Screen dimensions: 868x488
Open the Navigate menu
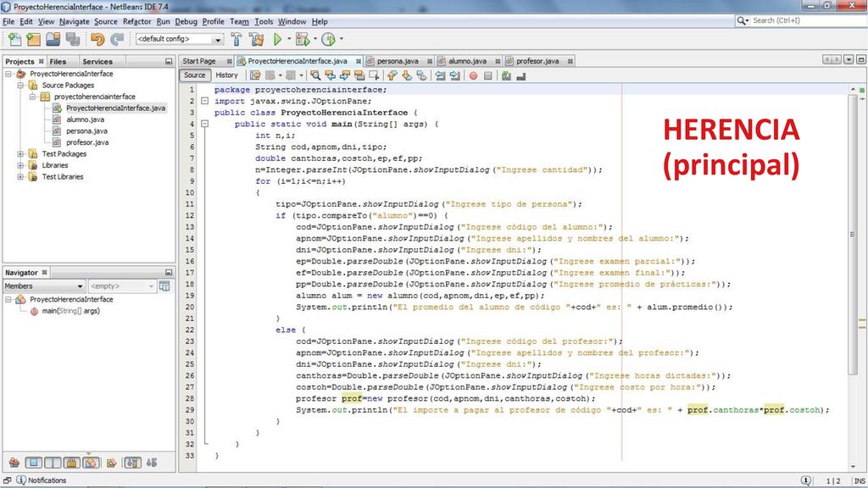75,21
